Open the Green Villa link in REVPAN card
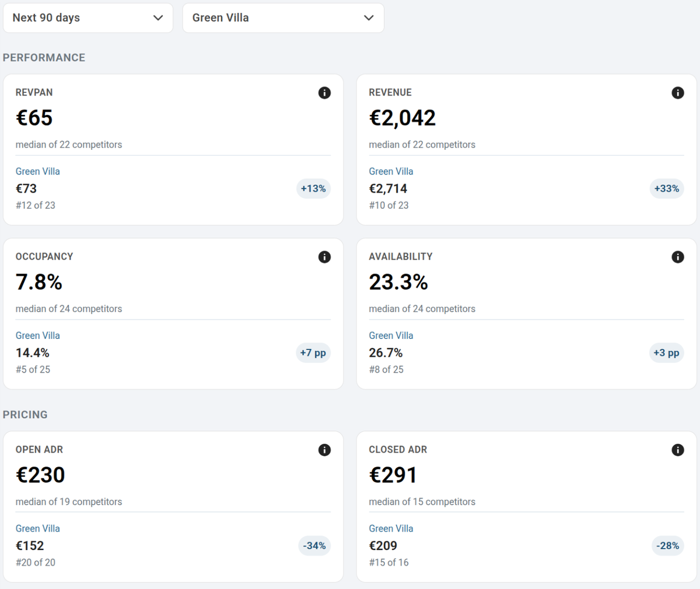700x589 pixels. click(38, 171)
